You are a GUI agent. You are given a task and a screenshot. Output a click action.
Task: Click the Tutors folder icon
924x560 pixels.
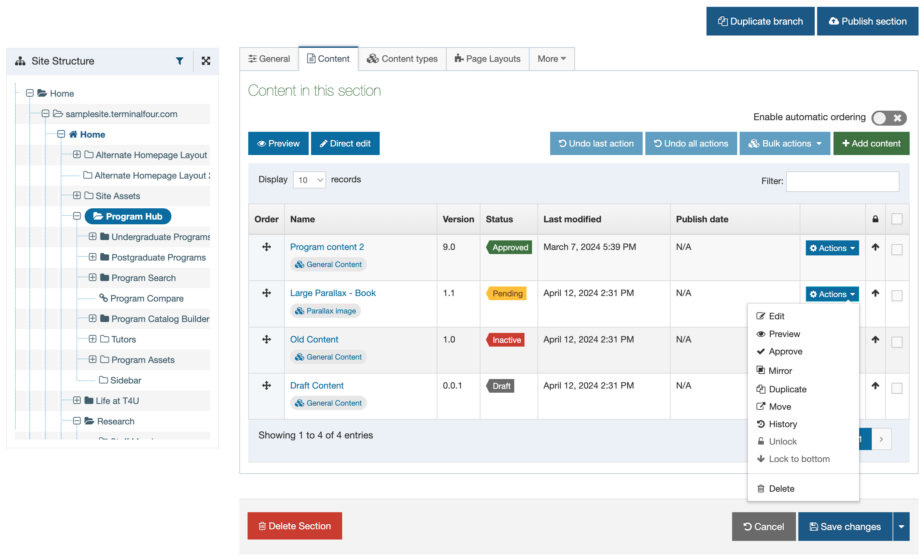pyautogui.click(x=104, y=339)
